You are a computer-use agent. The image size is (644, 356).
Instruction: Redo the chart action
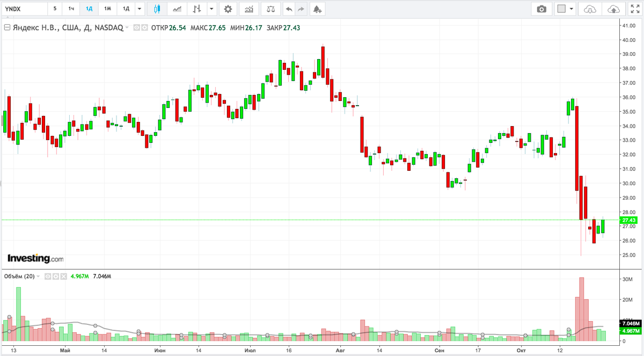tap(301, 9)
